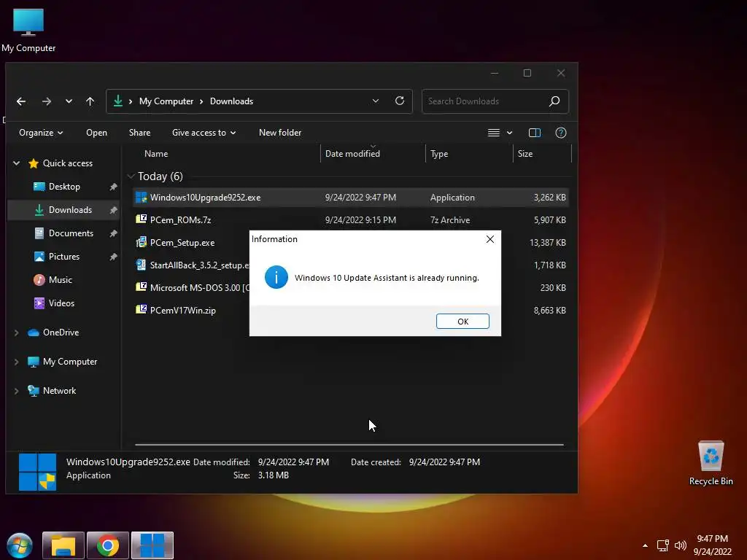Image resolution: width=747 pixels, height=560 pixels.
Task: Open Documents in sidebar
Action: (71, 233)
